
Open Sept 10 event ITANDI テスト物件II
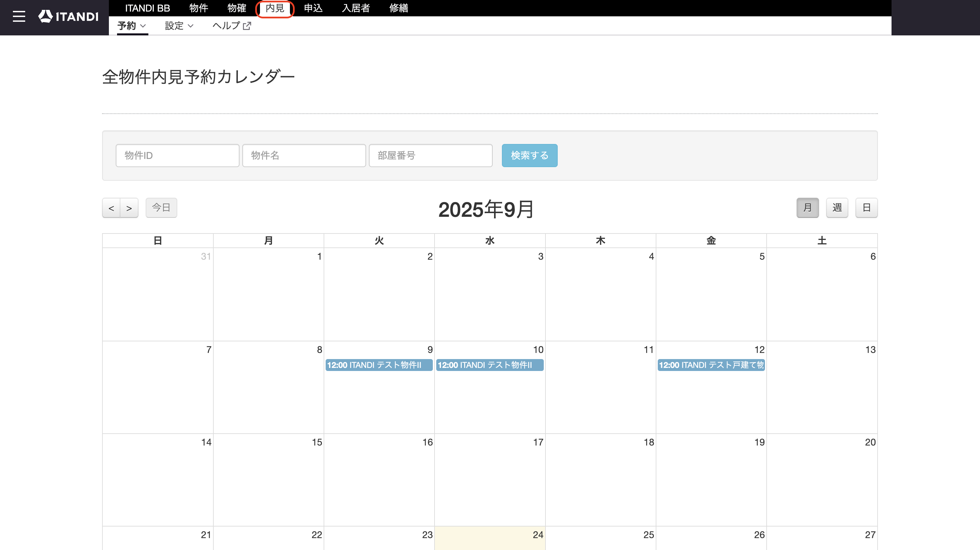[490, 365]
